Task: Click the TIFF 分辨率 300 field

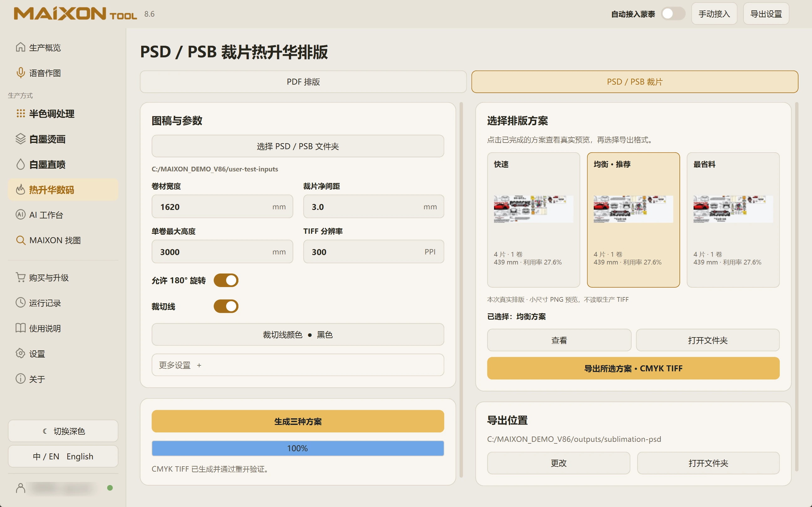Action: tap(373, 252)
